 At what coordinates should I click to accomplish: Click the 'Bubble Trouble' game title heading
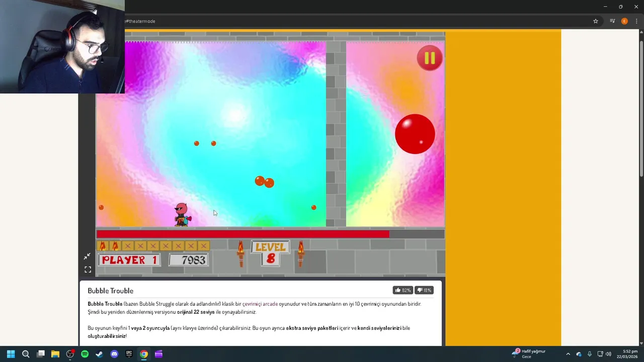(110, 291)
